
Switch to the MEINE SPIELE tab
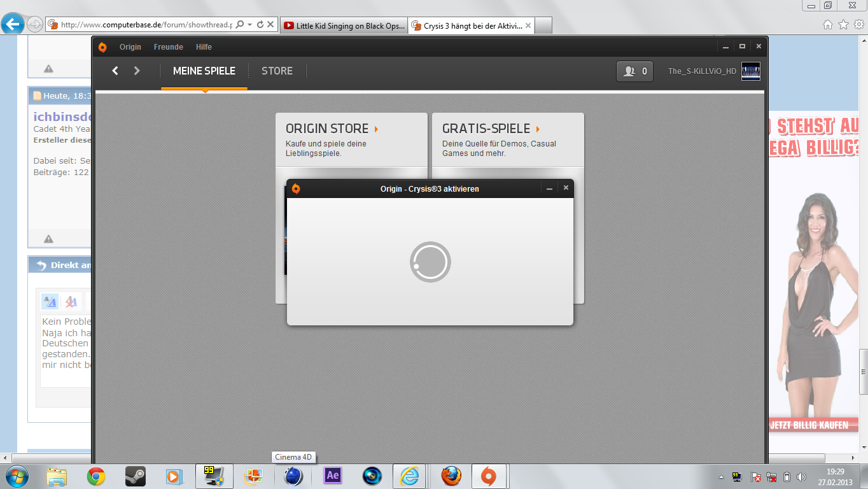(x=204, y=71)
